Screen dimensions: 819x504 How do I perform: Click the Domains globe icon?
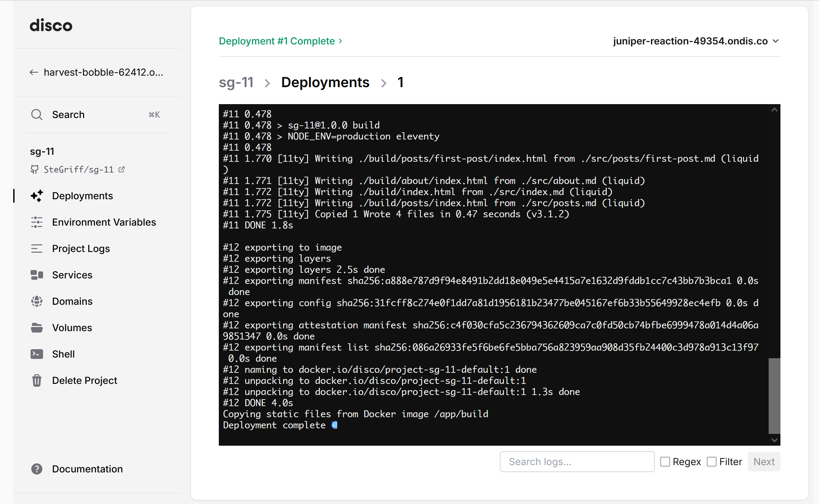[37, 301]
